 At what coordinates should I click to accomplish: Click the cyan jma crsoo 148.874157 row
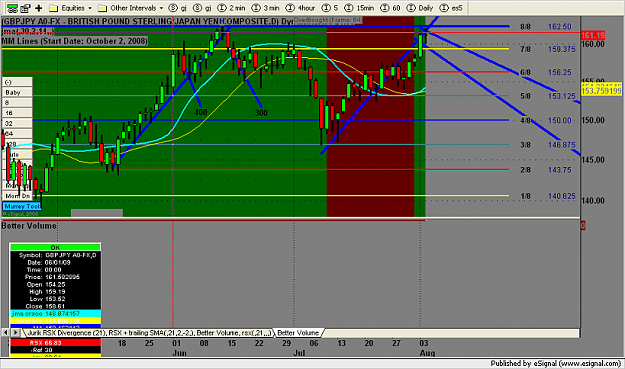(55, 314)
